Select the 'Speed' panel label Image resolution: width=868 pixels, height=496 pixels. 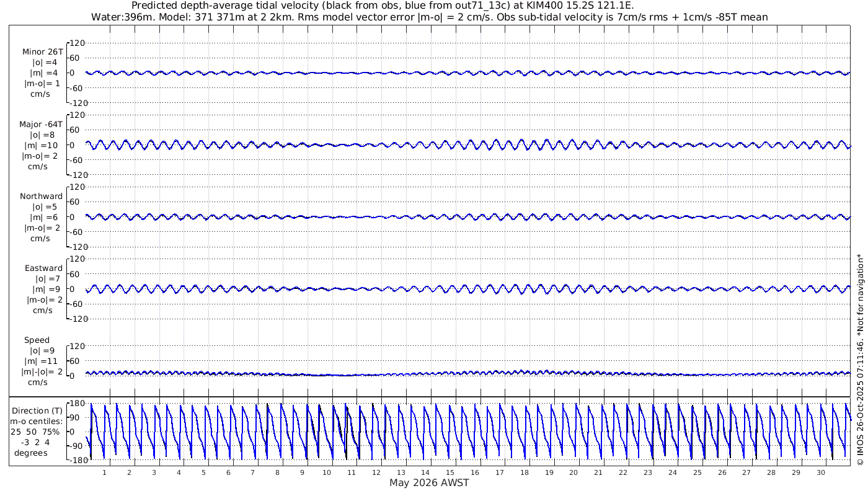pos(37,340)
